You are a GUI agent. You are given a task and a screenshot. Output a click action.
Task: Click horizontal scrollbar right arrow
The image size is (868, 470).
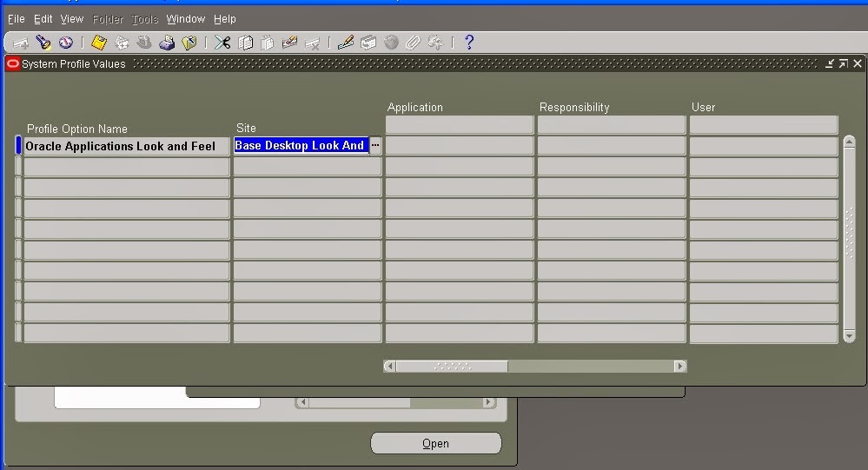680,366
